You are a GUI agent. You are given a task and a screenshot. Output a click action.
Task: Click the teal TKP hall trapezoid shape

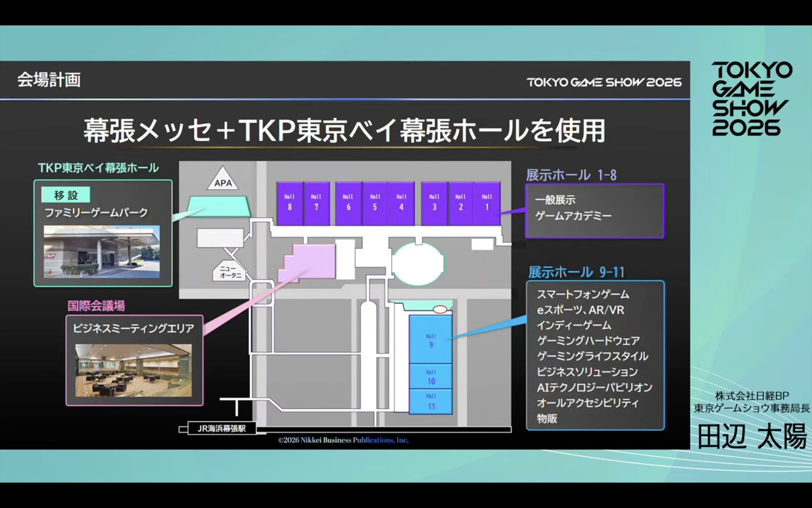[219, 206]
